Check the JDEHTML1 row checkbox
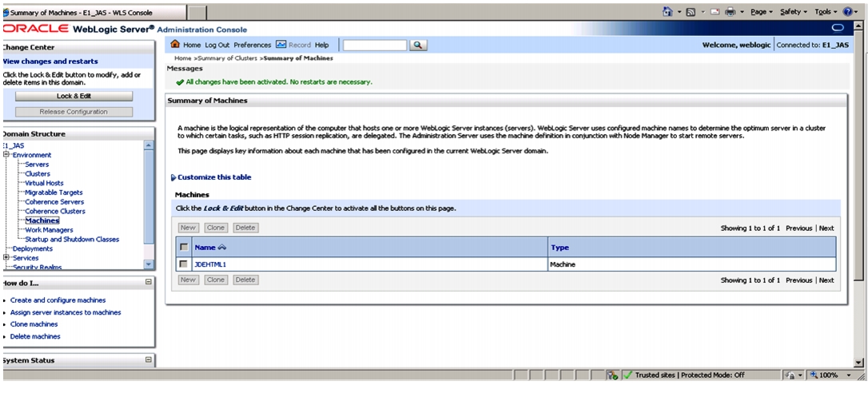The width and height of the screenshot is (868, 397). pyautogui.click(x=183, y=264)
